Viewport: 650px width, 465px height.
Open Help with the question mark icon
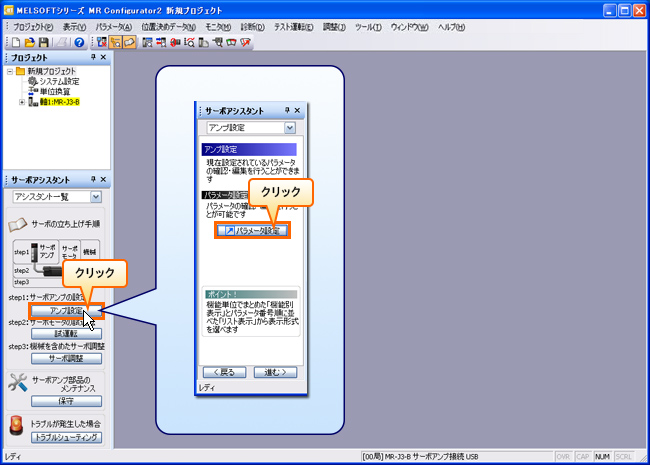click(x=78, y=42)
